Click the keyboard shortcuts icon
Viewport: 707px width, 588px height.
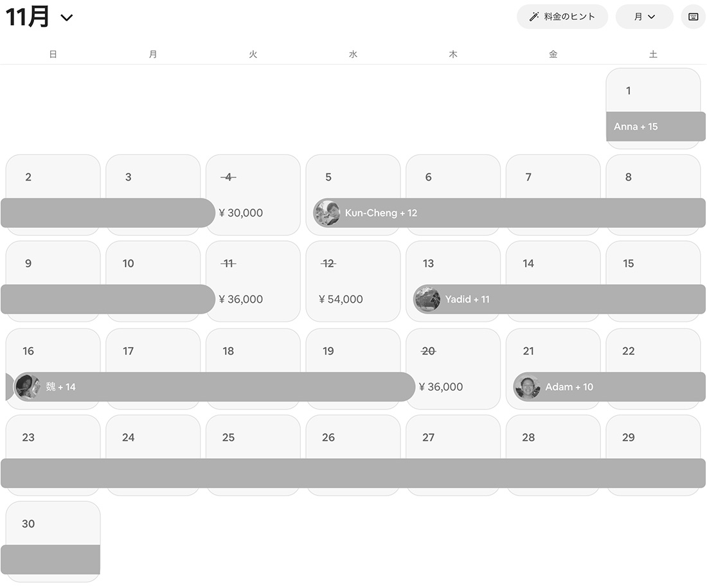click(x=693, y=17)
